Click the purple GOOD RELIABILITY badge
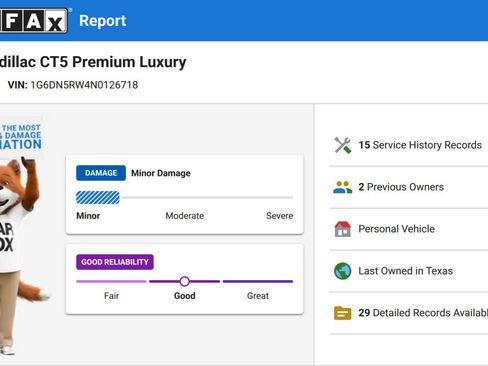Viewport: 488px width, 366px height. pyautogui.click(x=115, y=262)
